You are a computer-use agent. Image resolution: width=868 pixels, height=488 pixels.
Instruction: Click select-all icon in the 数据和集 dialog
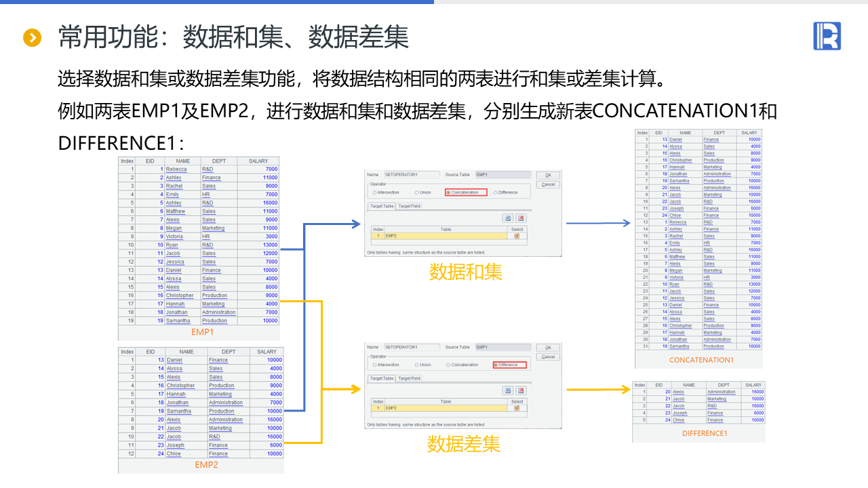coord(507,218)
